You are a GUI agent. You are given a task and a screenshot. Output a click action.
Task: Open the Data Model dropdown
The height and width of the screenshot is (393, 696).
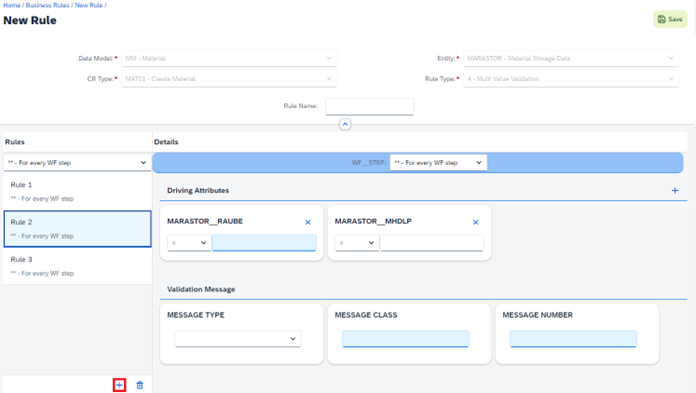pos(229,58)
